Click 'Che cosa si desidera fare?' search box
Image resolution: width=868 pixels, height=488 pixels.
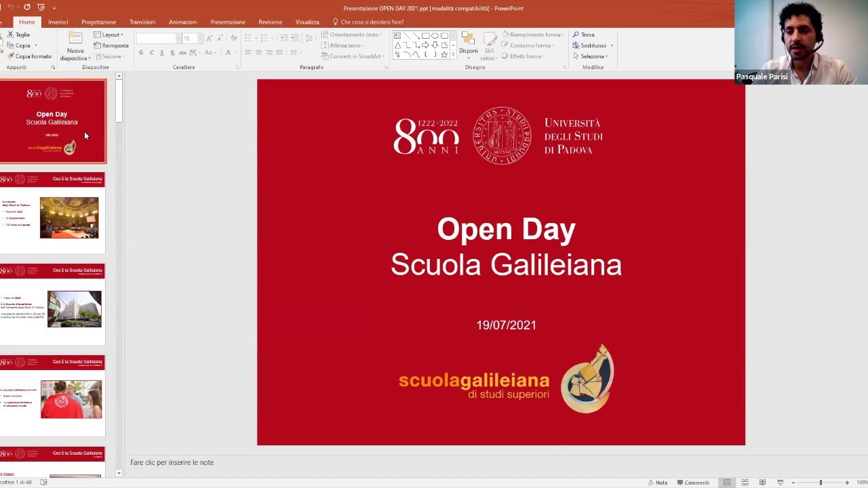[368, 22]
